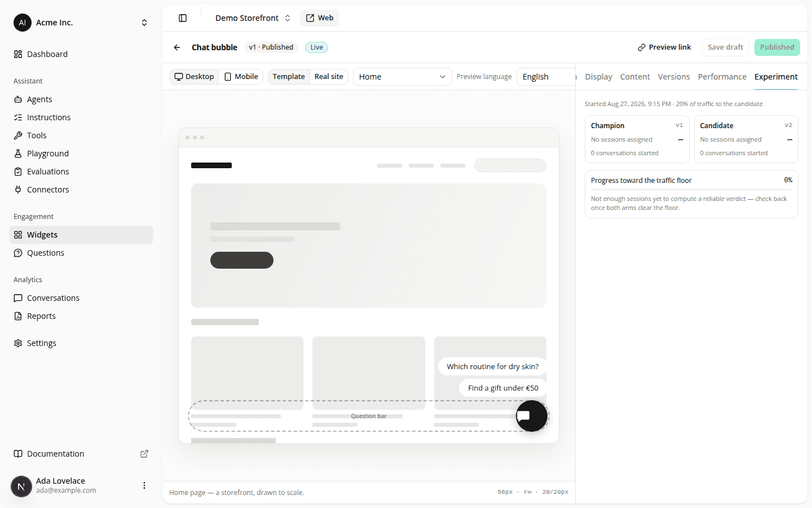Open the chat bubble launcher in preview
Screen dimensions: 812x508
tap(532, 416)
